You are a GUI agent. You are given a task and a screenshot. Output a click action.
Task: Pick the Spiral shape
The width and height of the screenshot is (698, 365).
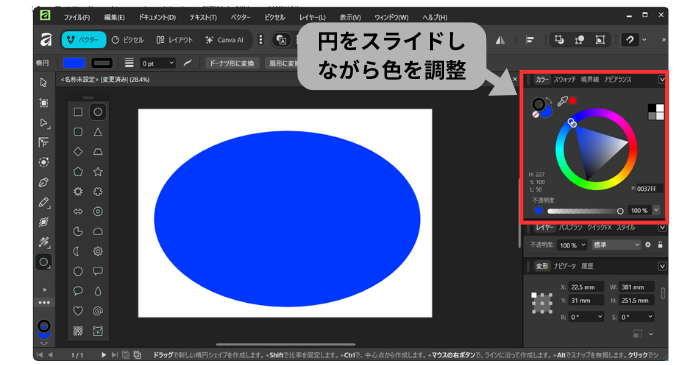point(98,311)
